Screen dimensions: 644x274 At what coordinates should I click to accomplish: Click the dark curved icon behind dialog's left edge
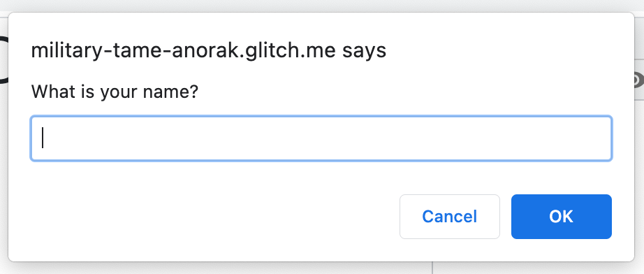pos(4,61)
